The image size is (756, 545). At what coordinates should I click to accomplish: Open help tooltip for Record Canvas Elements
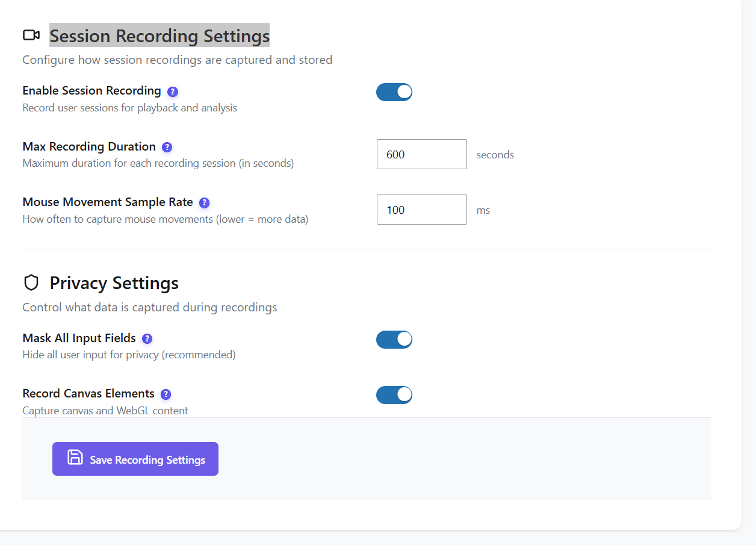(x=166, y=394)
